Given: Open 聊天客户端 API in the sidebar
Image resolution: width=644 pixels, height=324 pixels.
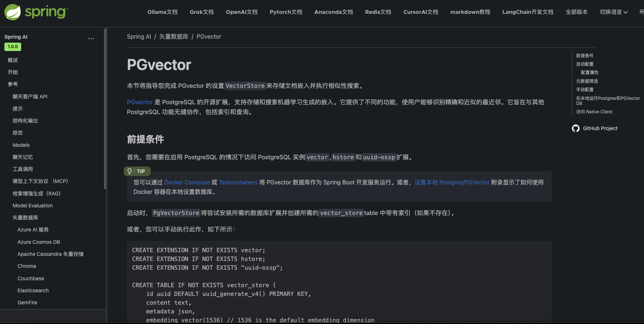Looking at the screenshot, I should pyautogui.click(x=30, y=97).
